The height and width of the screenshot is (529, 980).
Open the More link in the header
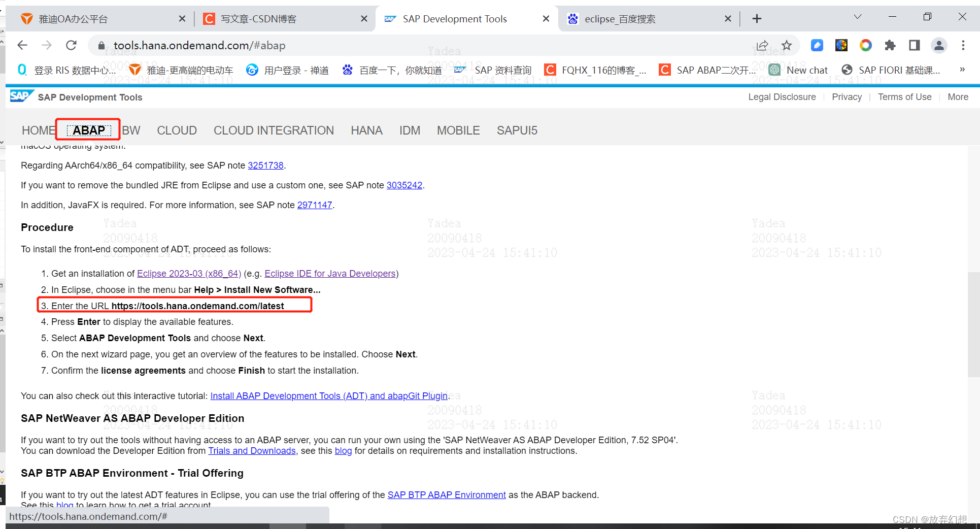(x=958, y=97)
